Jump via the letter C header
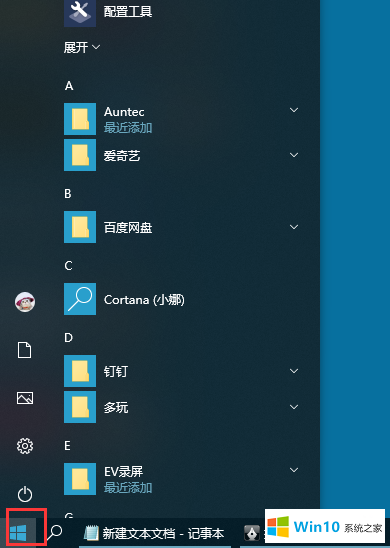The width and height of the screenshot is (390, 548). 68,266
